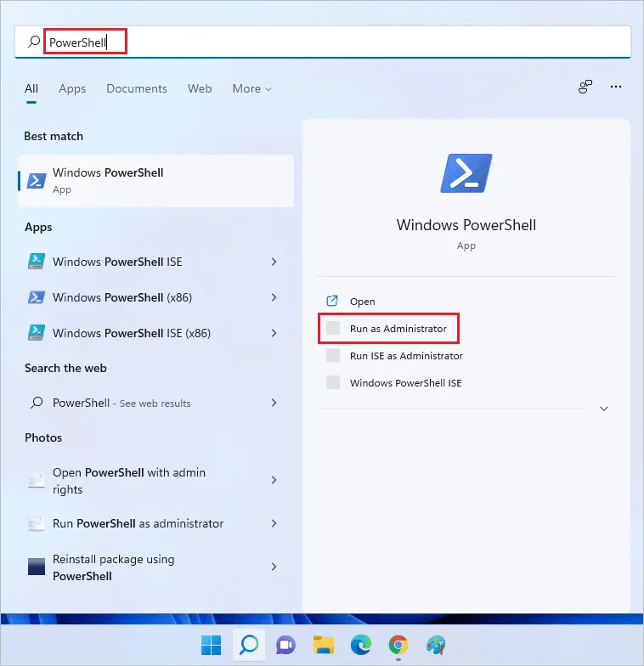644x666 pixels.
Task: Open the three-dots options menu
Action: 615,87
